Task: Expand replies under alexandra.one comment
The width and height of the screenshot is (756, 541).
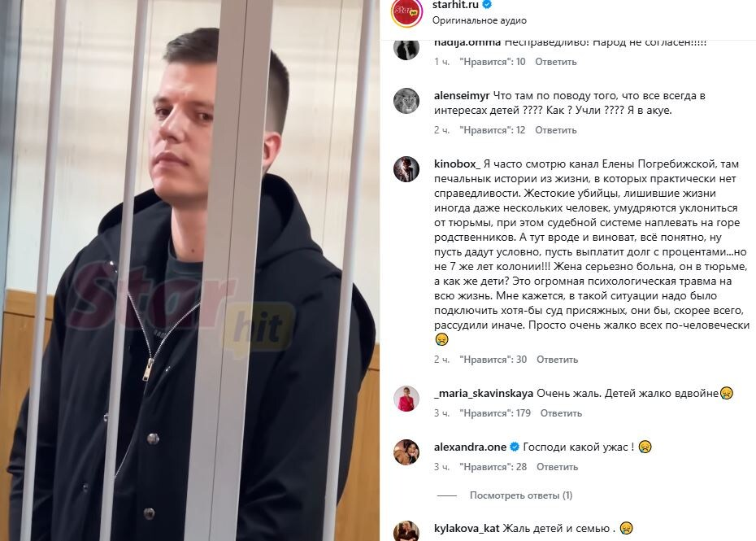Action: (x=521, y=495)
